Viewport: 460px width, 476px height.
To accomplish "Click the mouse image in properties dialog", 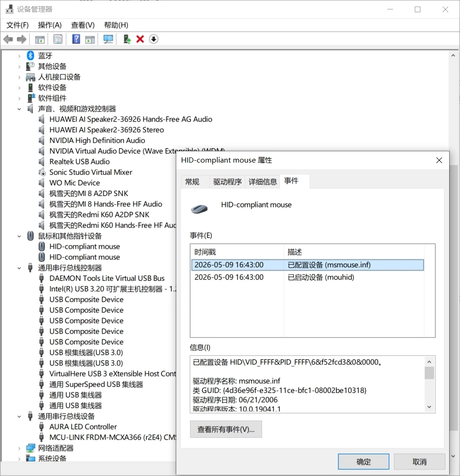I will 199,209.
